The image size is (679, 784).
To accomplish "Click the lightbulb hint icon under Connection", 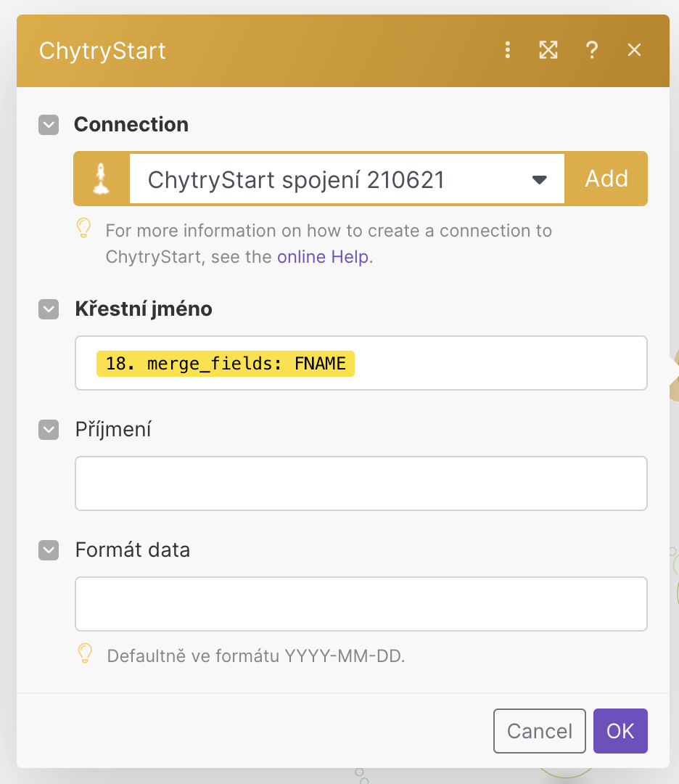I will (83, 228).
